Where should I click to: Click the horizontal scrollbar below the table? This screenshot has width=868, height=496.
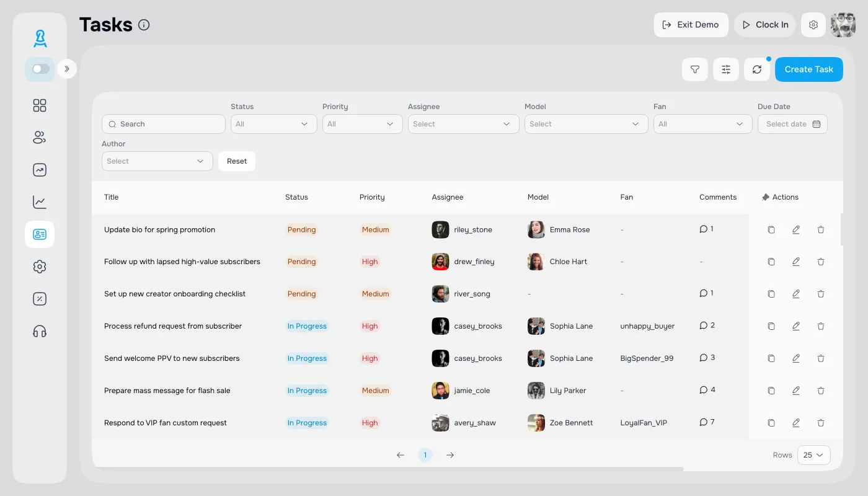point(387,469)
